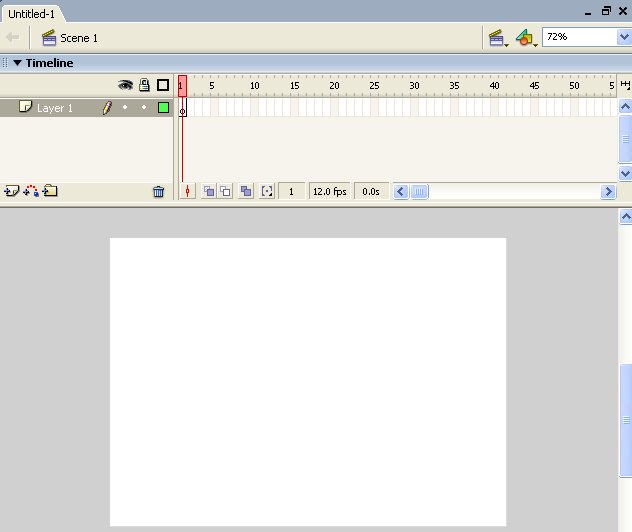Click the white stage canvas
This screenshot has height=532, width=632.
pyautogui.click(x=308, y=382)
